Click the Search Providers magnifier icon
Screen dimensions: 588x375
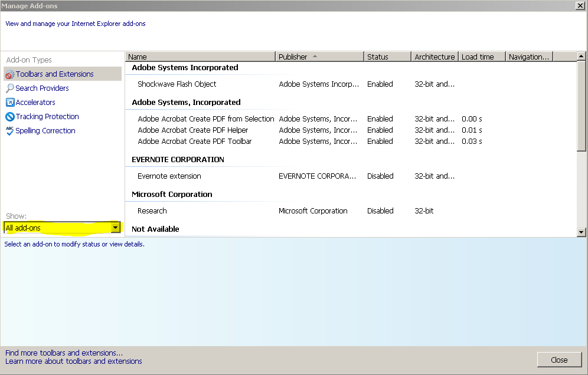[10, 88]
